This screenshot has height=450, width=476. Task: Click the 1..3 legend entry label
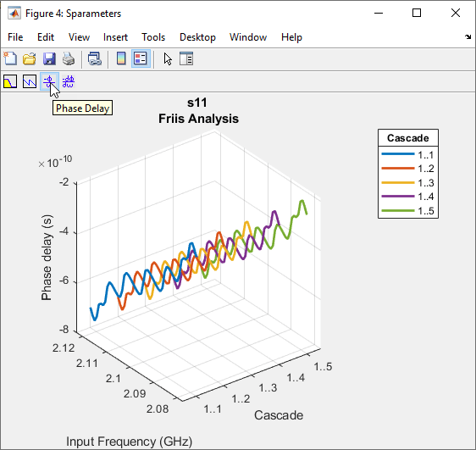(426, 183)
